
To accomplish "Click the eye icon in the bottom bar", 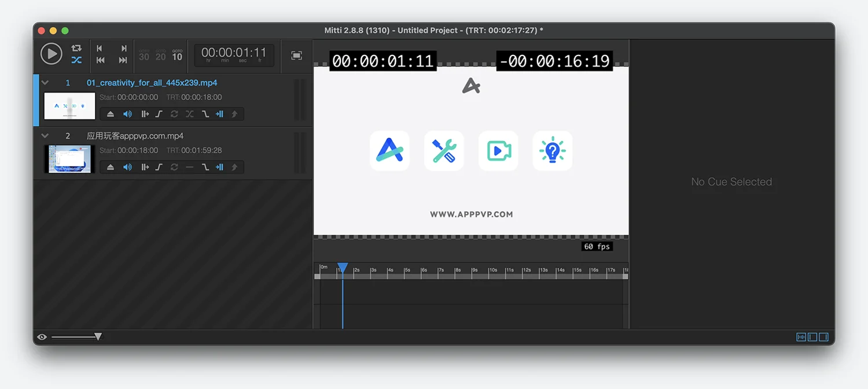I will pyautogui.click(x=42, y=337).
